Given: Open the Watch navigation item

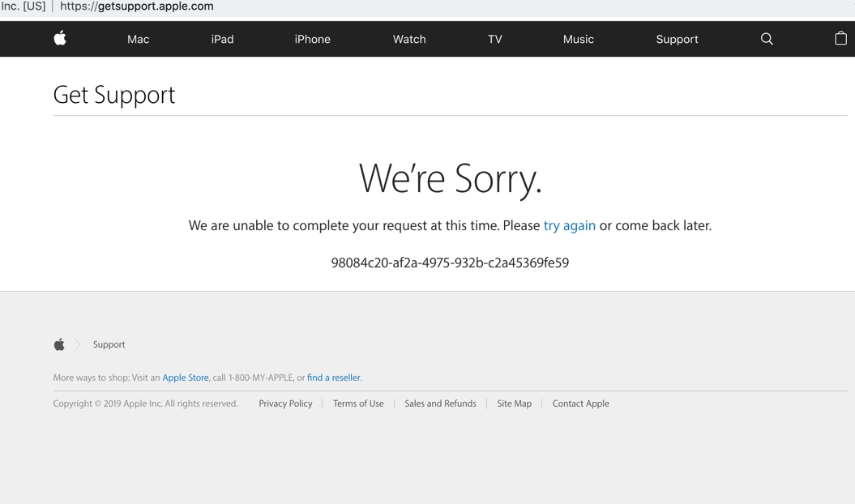Looking at the screenshot, I should coord(409,39).
